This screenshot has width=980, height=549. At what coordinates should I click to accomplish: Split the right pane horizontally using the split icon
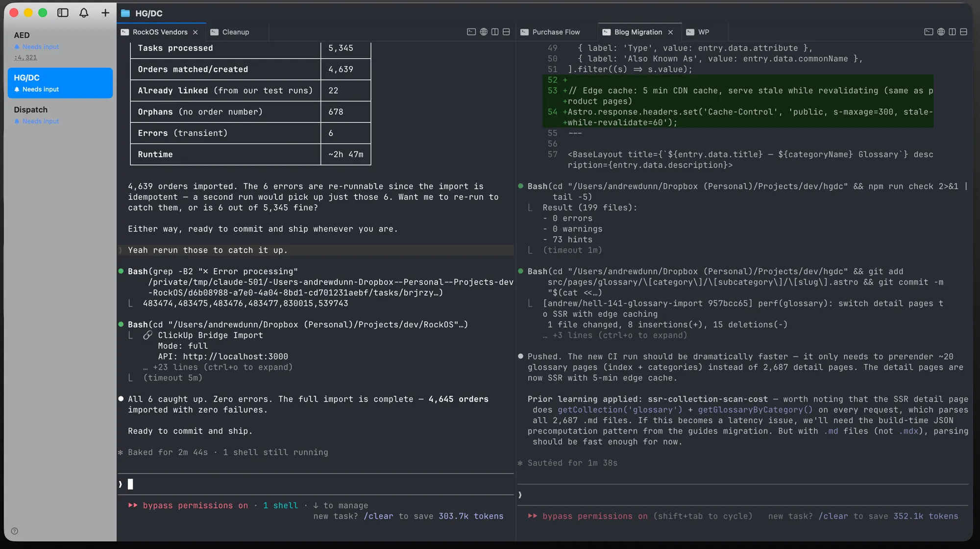(x=964, y=31)
